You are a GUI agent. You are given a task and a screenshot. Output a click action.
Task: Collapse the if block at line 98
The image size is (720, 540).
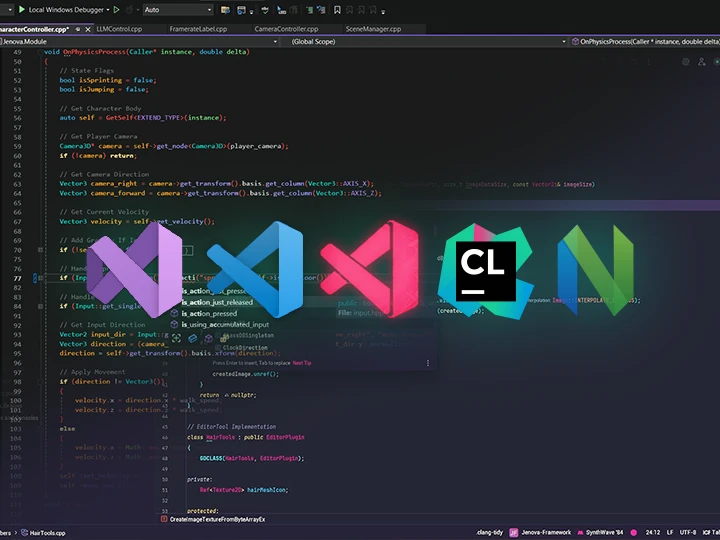point(40,382)
